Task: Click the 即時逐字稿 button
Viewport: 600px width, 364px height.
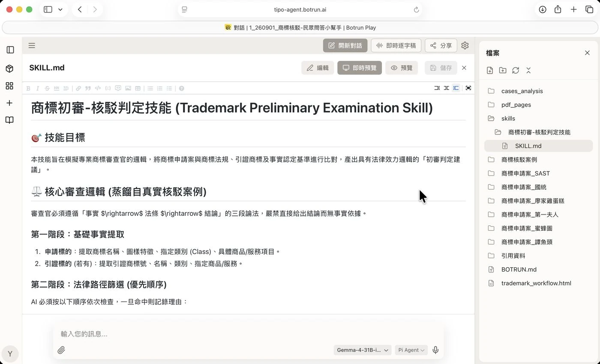Action: click(396, 45)
